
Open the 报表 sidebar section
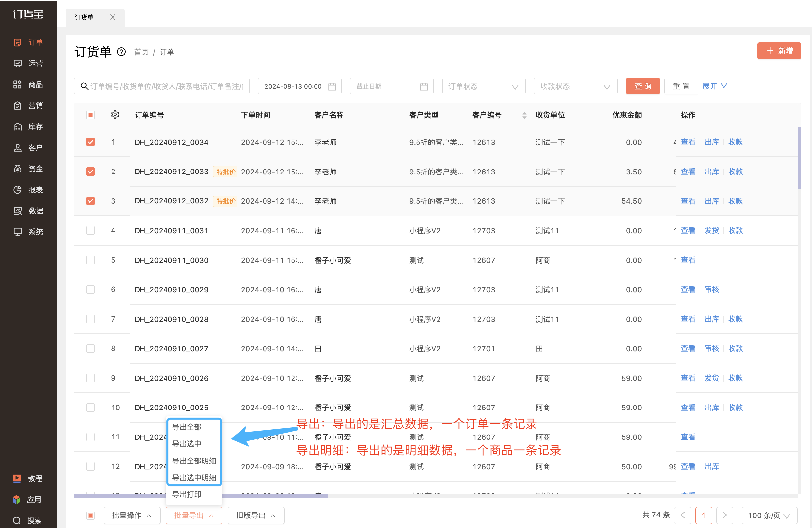(28, 190)
